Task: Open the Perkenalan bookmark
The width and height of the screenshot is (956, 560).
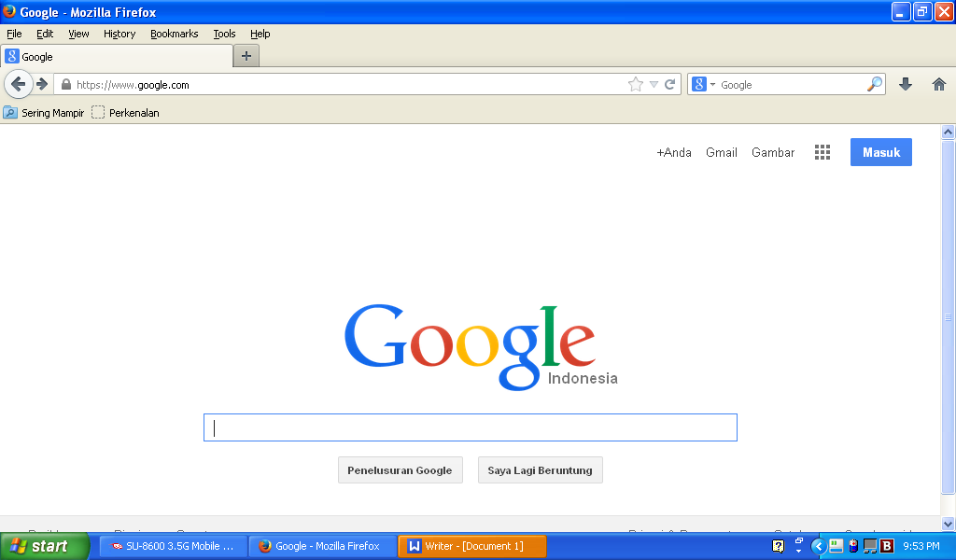Action: 126,113
